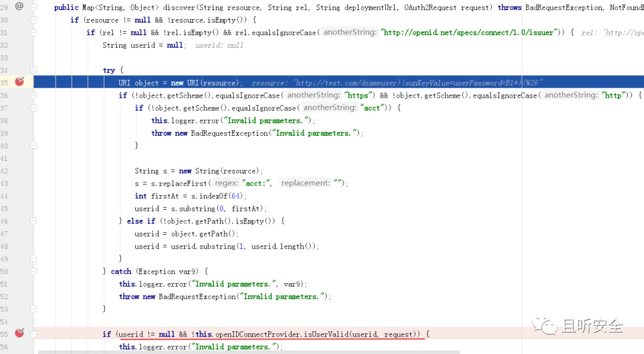Click 'catch (Exception var9)' on line 50
The width and height of the screenshot is (644, 354).
155,271
